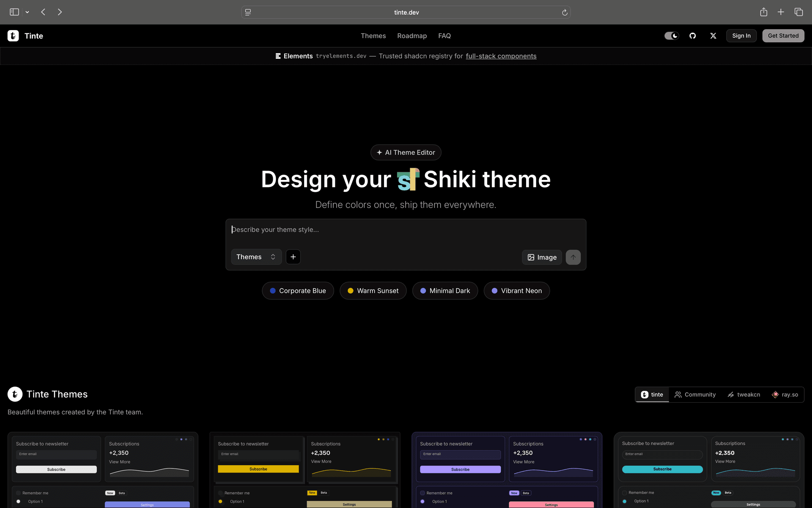This screenshot has height=508, width=812.
Task: Click the X (Twitter) icon
Action: click(x=713, y=36)
